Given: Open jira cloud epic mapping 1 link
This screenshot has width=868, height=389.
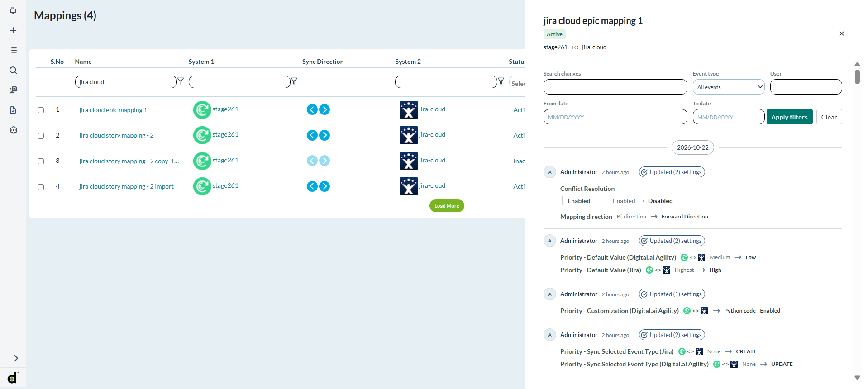Looking at the screenshot, I should 113,110.
